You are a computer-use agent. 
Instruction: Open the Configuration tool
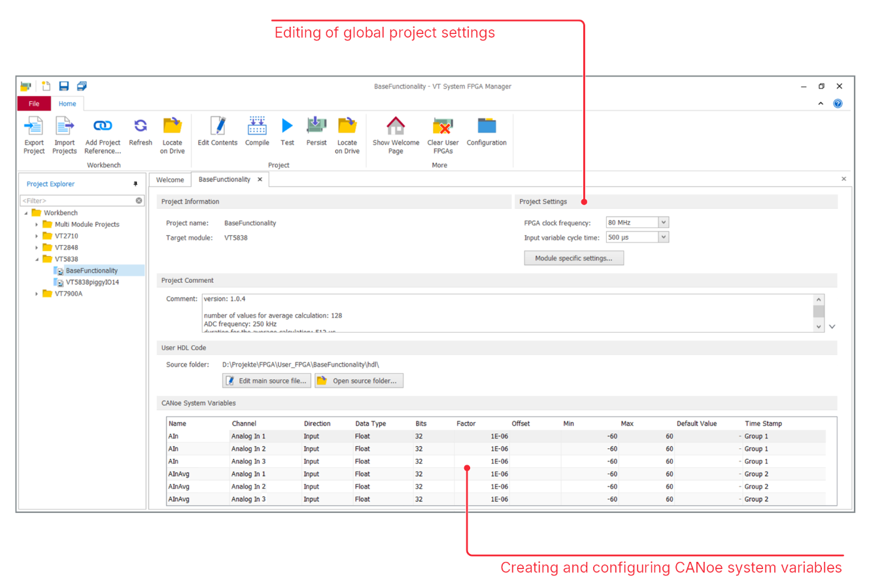point(486,131)
